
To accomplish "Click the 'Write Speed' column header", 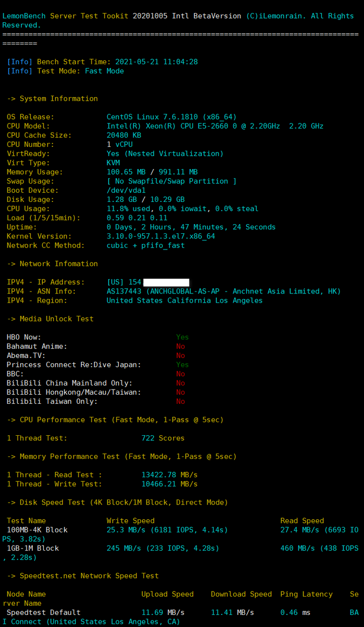I will pos(130,521).
